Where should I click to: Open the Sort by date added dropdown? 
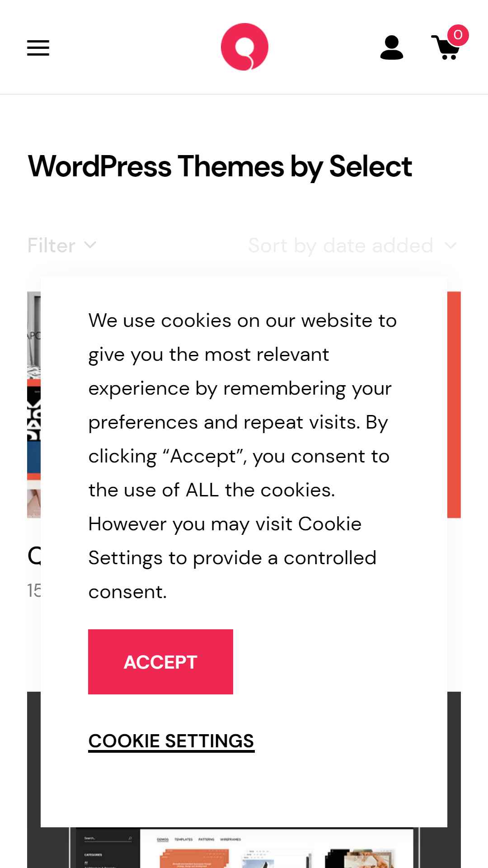(353, 245)
